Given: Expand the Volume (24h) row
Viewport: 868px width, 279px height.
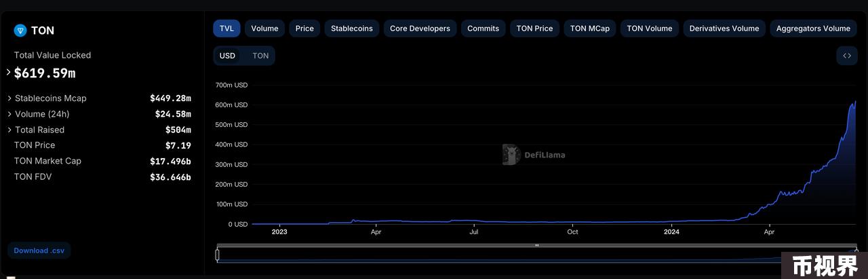Looking at the screenshot, I should [x=9, y=114].
